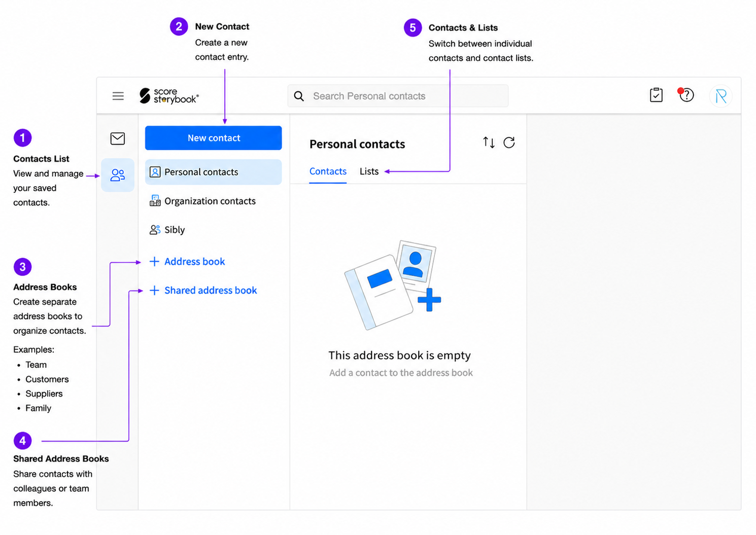This screenshot has height=535, width=756.
Task: Click the search magnifier icon
Action: click(299, 96)
